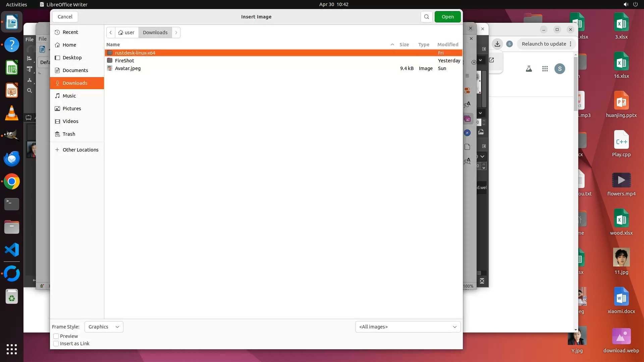Viewport: 644px width, 362px height.
Task: Select Pictures in the sidebar
Action: tap(72, 109)
